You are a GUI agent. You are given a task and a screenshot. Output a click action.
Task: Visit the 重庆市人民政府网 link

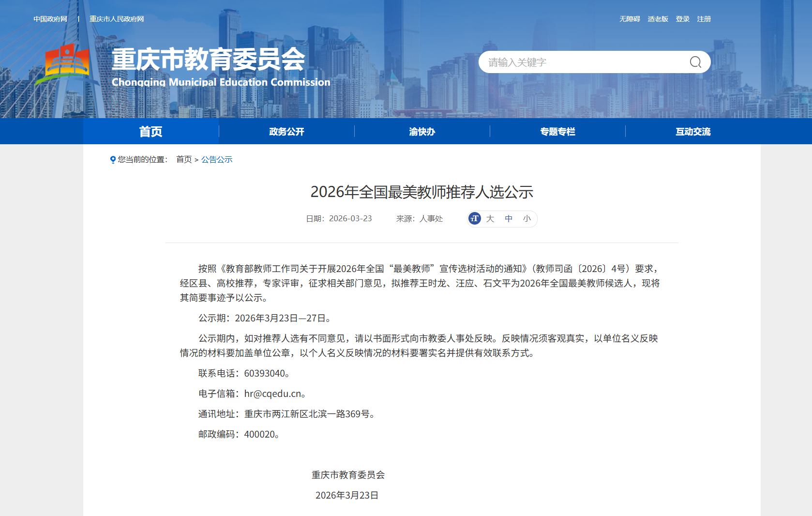[x=117, y=19]
